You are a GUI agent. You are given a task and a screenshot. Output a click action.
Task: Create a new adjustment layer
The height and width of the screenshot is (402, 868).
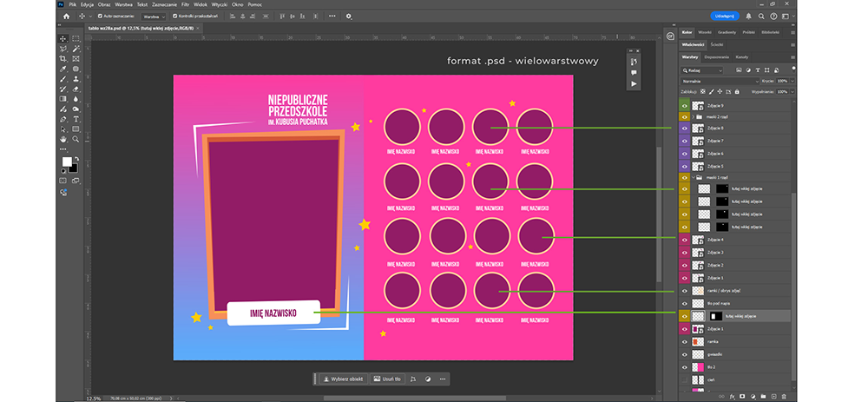point(753,397)
